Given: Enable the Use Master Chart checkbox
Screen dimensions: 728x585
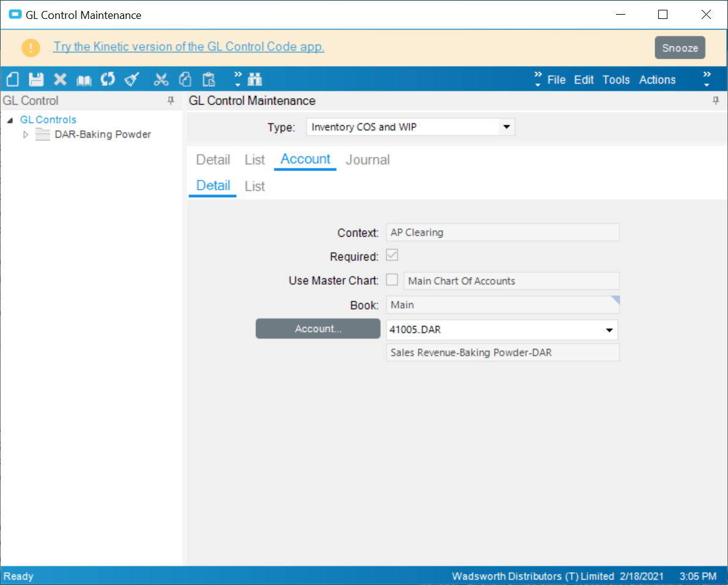Looking at the screenshot, I should (392, 280).
